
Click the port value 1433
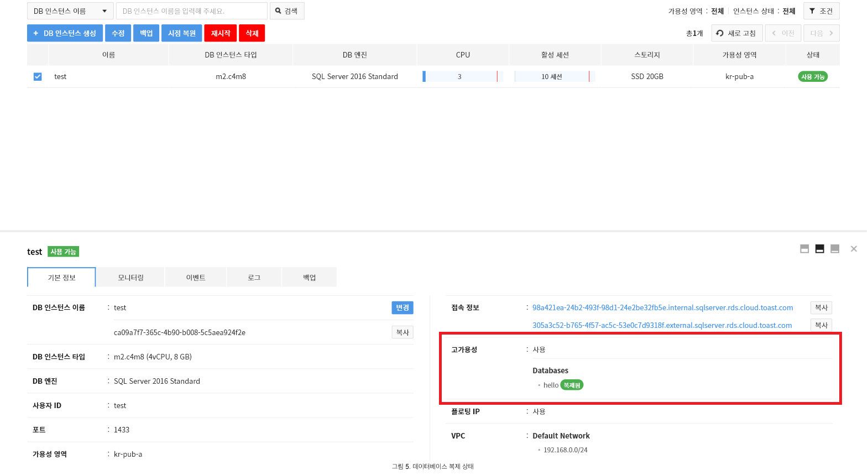(x=122, y=430)
